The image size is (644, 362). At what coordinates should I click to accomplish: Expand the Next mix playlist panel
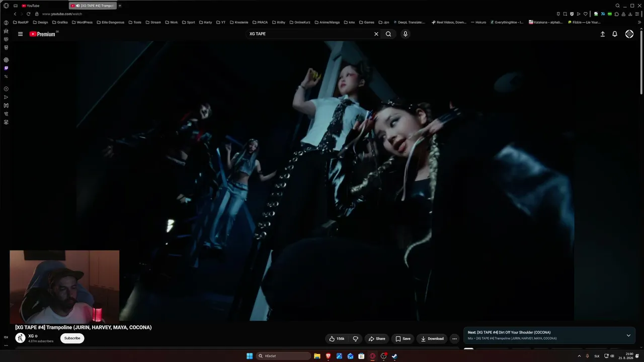(628, 335)
